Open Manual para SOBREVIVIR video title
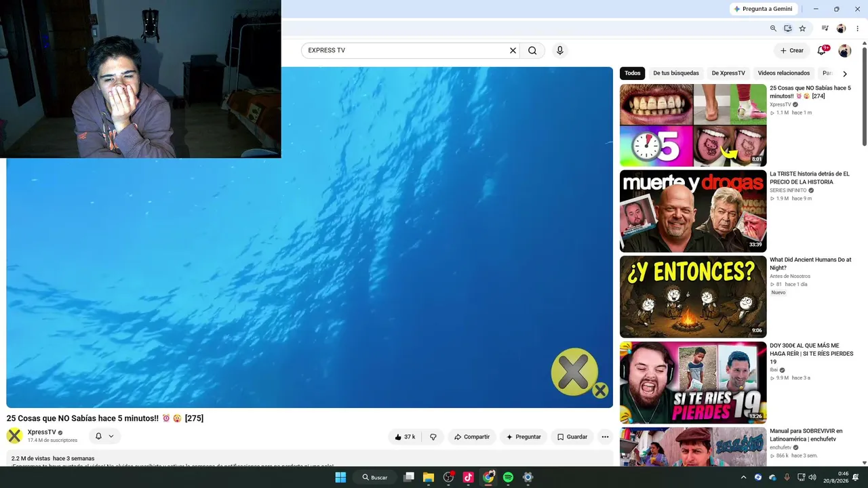 point(806,435)
